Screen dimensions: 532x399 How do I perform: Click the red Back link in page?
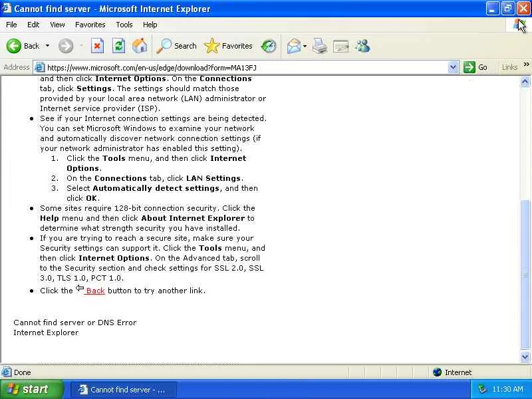point(95,291)
